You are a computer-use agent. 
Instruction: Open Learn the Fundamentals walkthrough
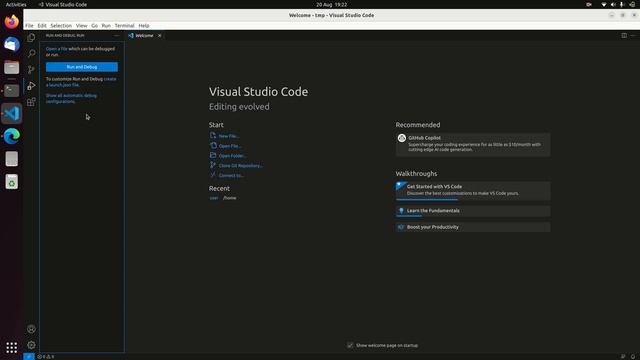tap(473, 211)
